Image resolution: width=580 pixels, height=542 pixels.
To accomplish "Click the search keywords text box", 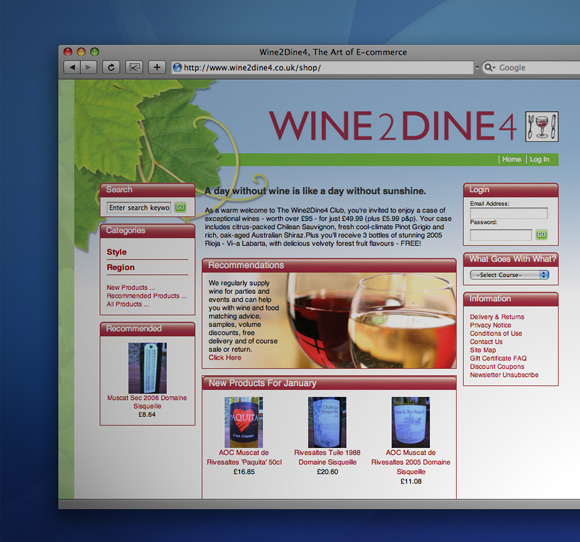I will tap(139, 208).
